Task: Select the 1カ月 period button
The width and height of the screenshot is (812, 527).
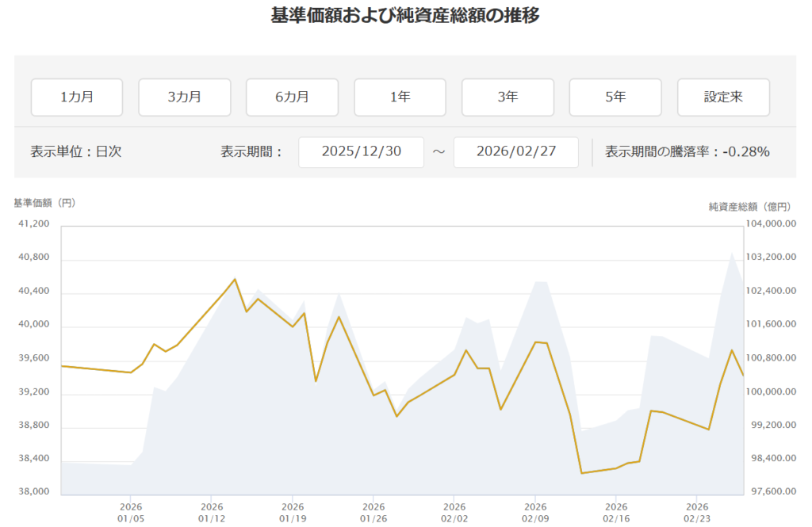Action: point(77,97)
